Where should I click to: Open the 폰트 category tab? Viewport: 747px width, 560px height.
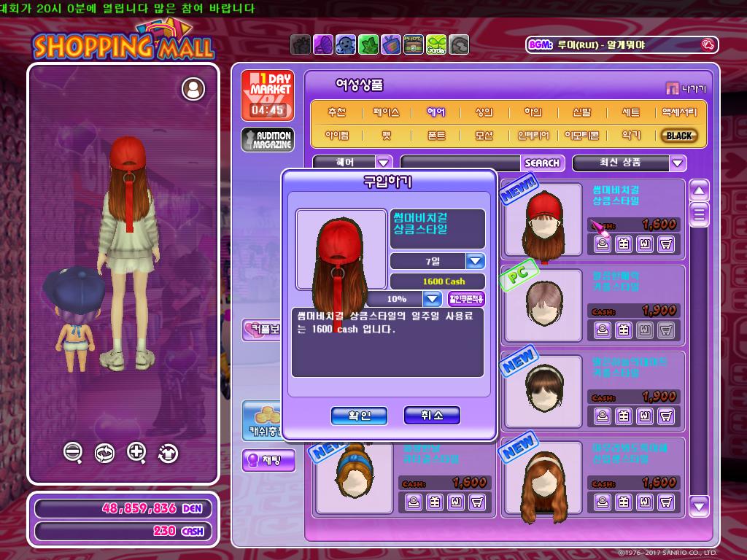(x=436, y=136)
